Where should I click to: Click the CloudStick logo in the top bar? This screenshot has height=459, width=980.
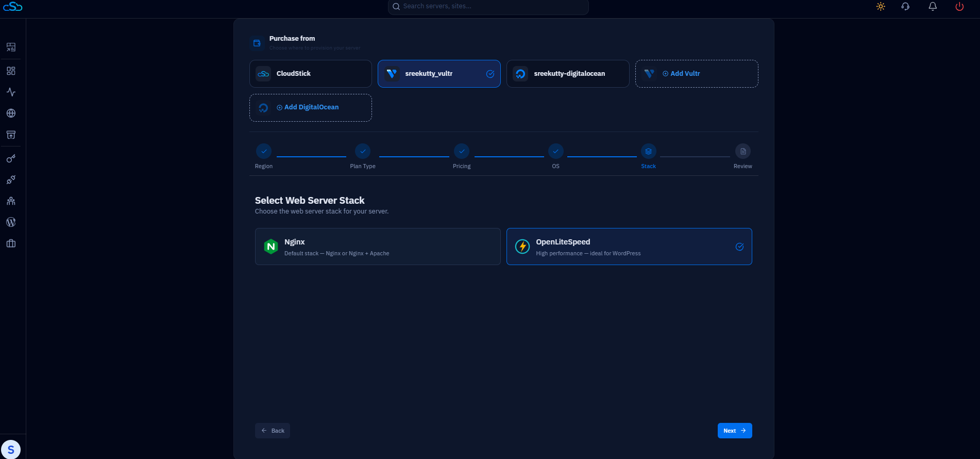pyautogui.click(x=13, y=7)
